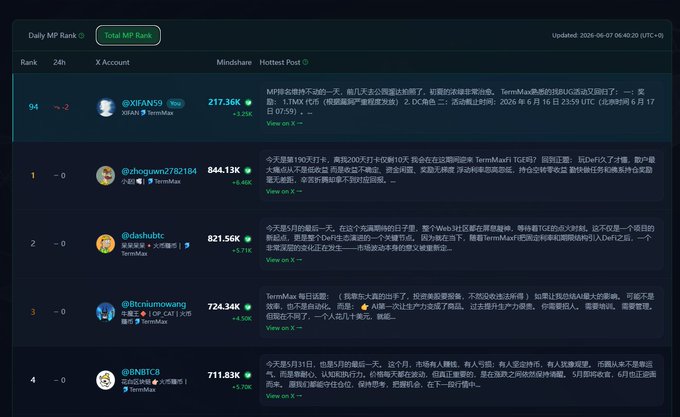Click the 217.36K mindshare value

pyautogui.click(x=224, y=102)
